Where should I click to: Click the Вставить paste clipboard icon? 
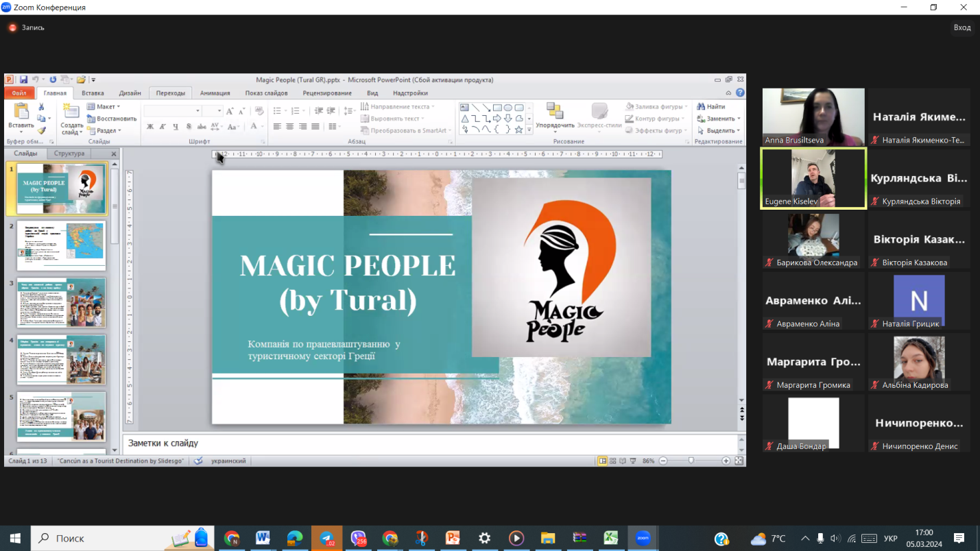point(21,112)
